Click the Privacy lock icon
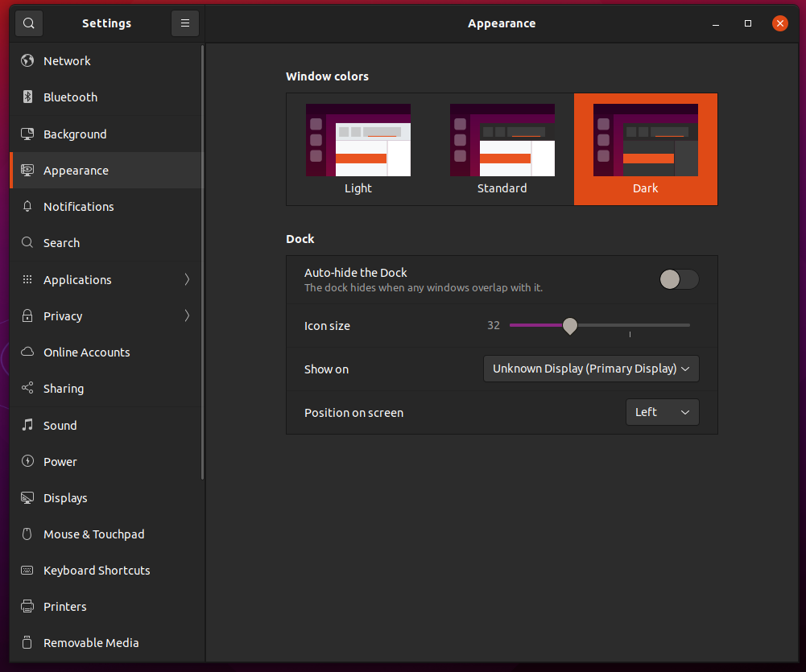This screenshot has width=806, height=672. click(x=27, y=315)
